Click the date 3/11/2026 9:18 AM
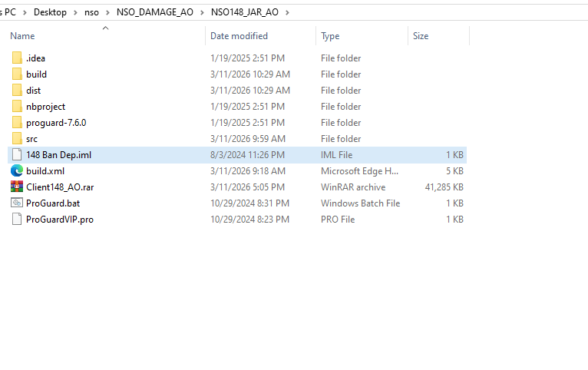The width and height of the screenshot is (588, 370). tap(247, 171)
